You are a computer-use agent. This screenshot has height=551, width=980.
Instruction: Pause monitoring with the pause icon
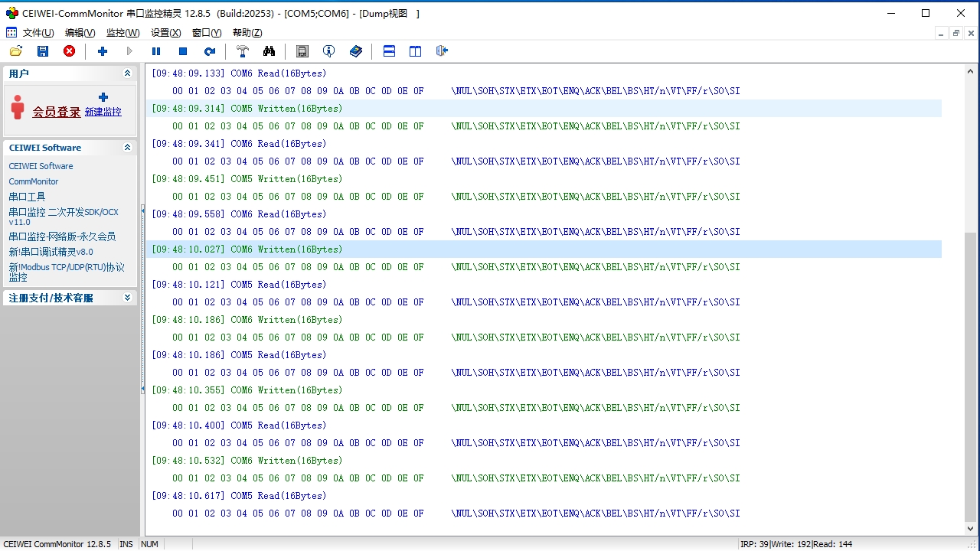(x=156, y=51)
